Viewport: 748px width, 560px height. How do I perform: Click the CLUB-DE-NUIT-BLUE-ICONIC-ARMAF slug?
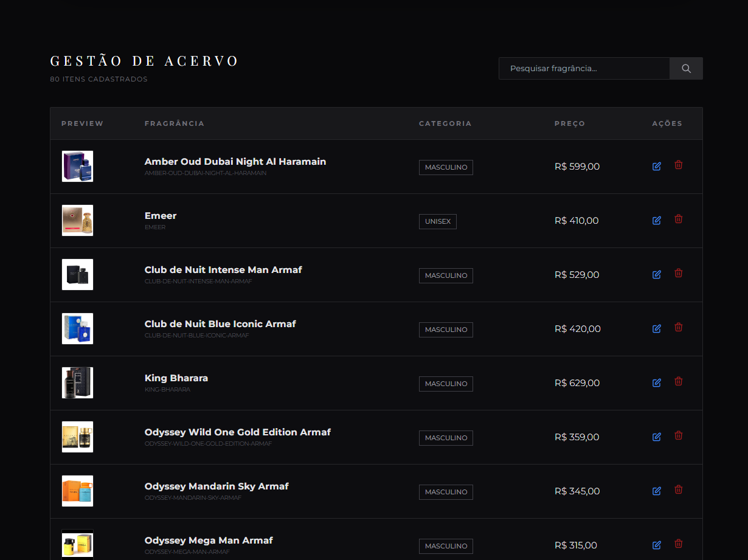pos(197,336)
